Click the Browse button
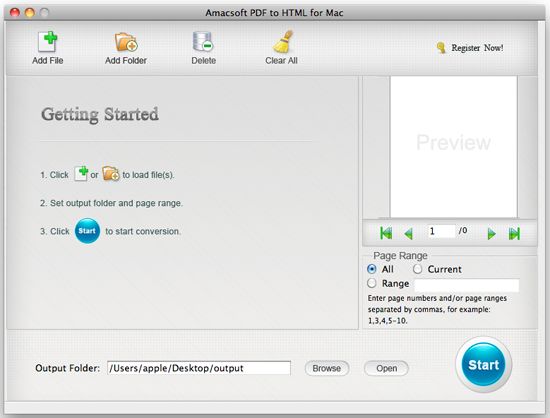The image size is (550, 418). tap(327, 368)
